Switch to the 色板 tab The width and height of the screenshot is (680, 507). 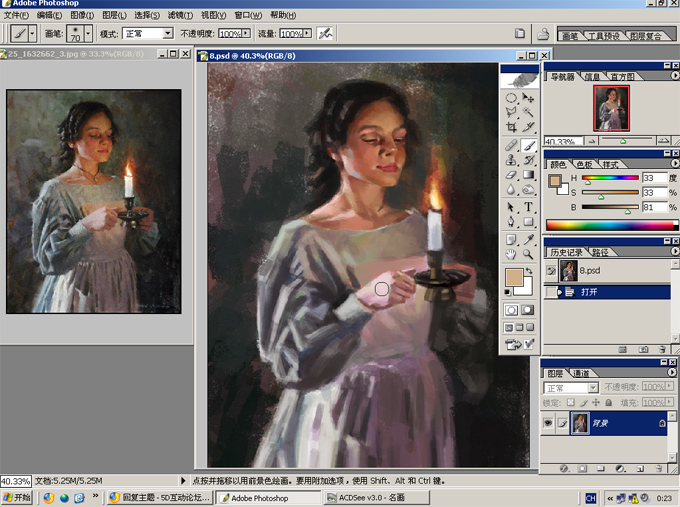pos(585,164)
